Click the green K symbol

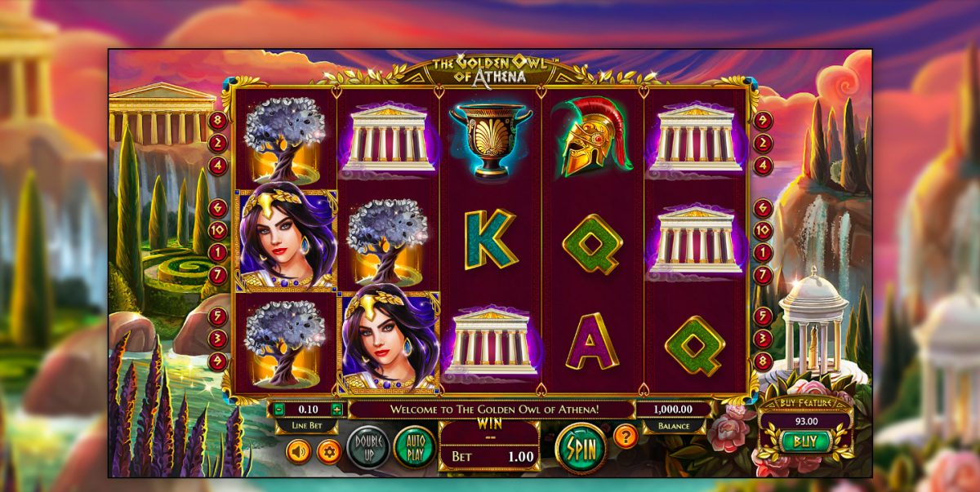click(x=491, y=239)
